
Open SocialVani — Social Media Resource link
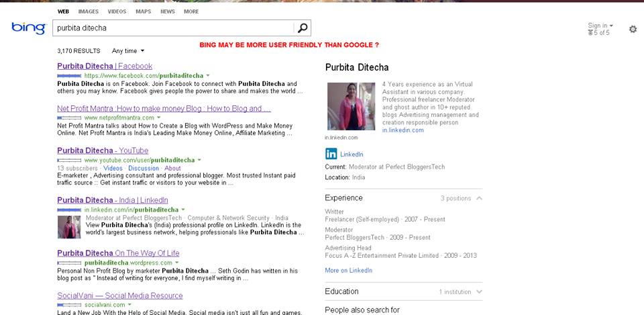pyautogui.click(x=120, y=296)
